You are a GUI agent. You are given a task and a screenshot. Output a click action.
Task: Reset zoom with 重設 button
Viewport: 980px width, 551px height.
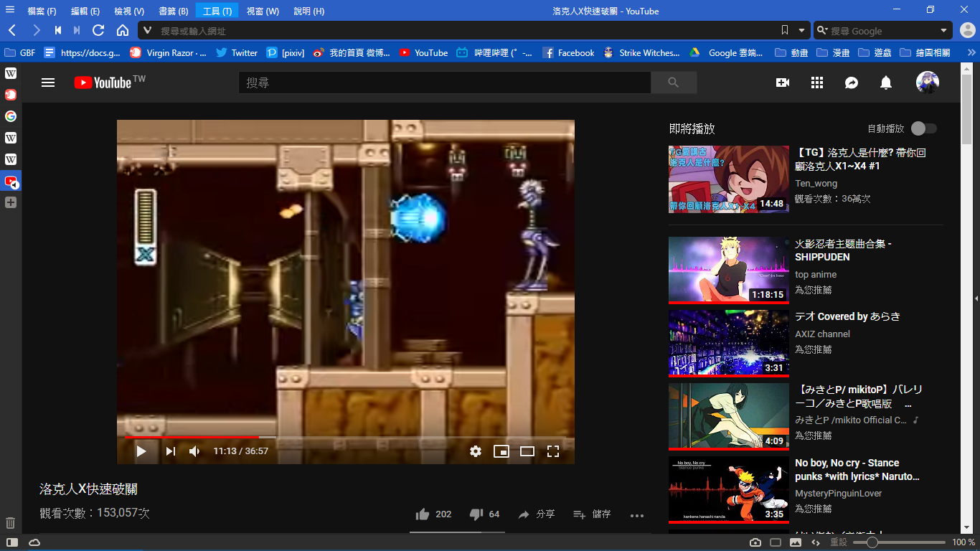tap(839, 542)
